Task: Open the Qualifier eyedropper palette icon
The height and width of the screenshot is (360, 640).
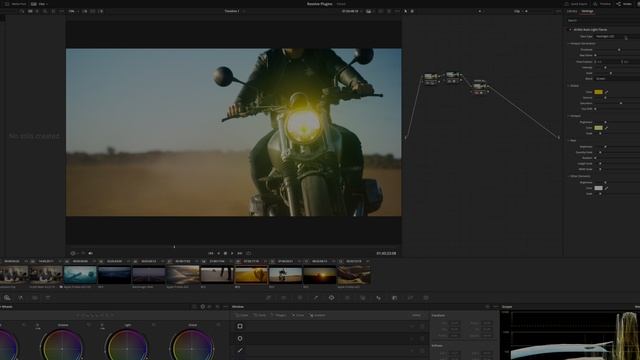Action: point(316,298)
